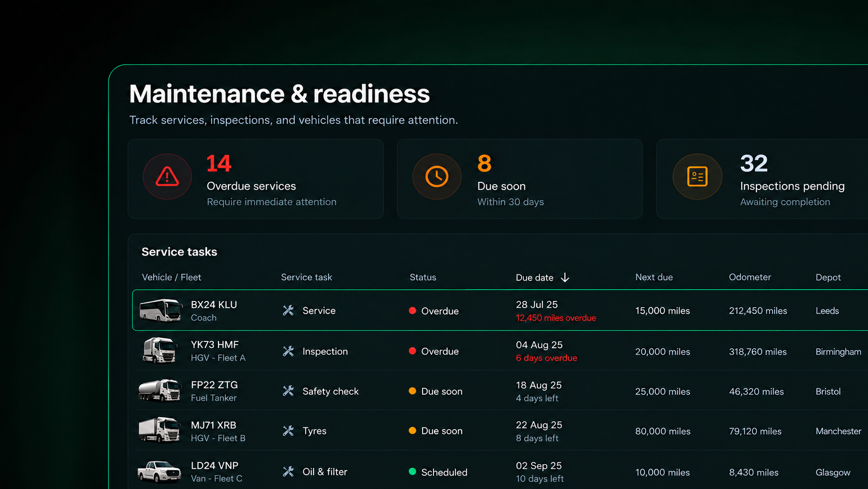Screen dimensions: 868x489
Task: Click the tools icon next to Inspection
Action: [x=288, y=351]
